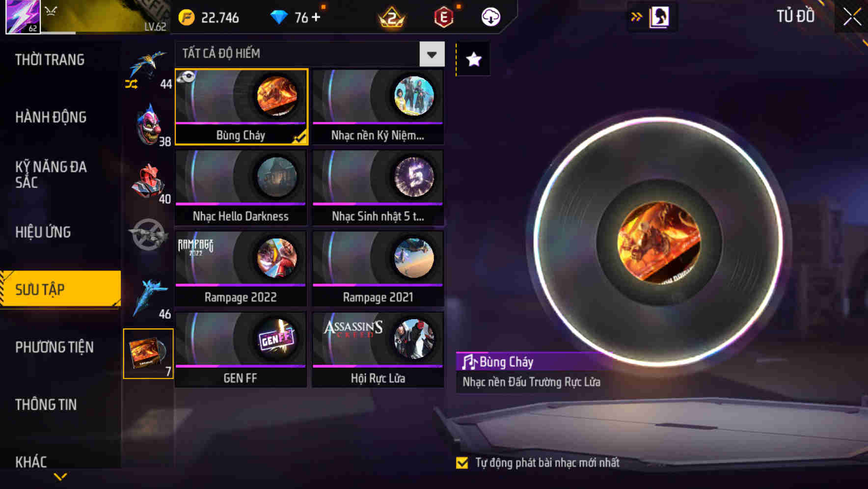Screen dimensions: 868x489
Task: Open the favorites star filter
Action: coord(473,59)
